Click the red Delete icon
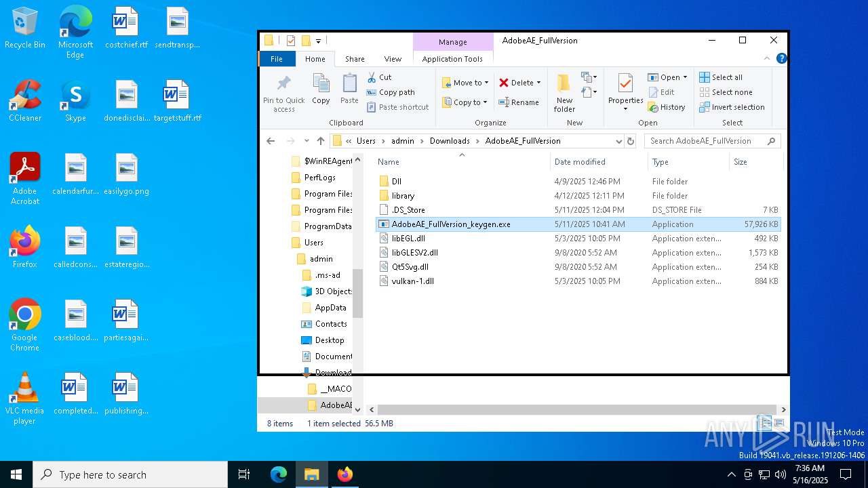 [504, 83]
